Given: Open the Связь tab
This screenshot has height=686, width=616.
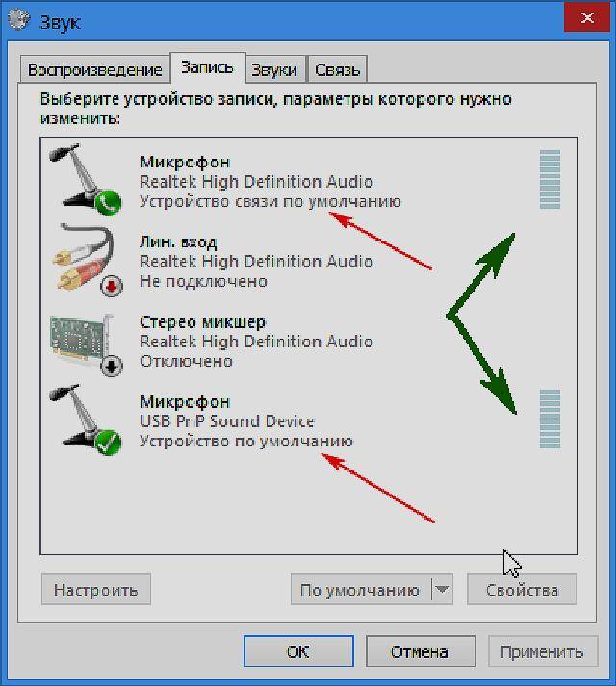Looking at the screenshot, I should (338, 69).
